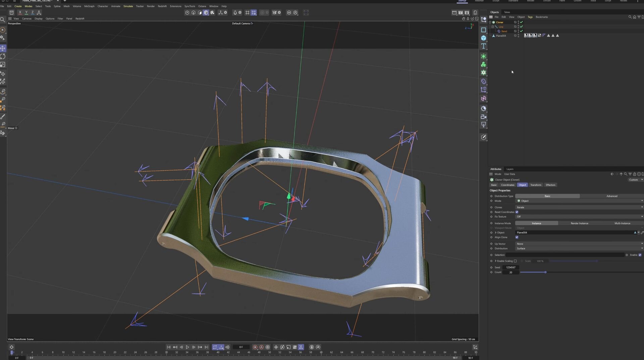Open Tags menu in Objects manager
This screenshot has width=644, height=360.
[530, 17]
